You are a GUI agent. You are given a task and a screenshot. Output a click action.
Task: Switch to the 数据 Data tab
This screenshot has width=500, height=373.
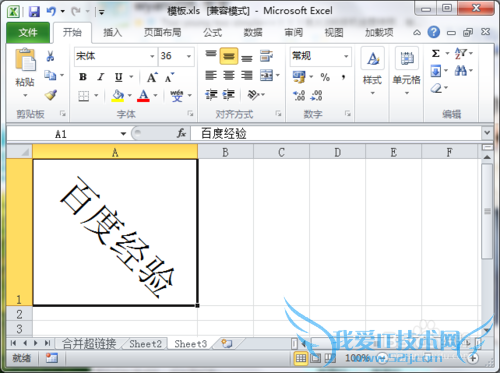click(253, 33)
